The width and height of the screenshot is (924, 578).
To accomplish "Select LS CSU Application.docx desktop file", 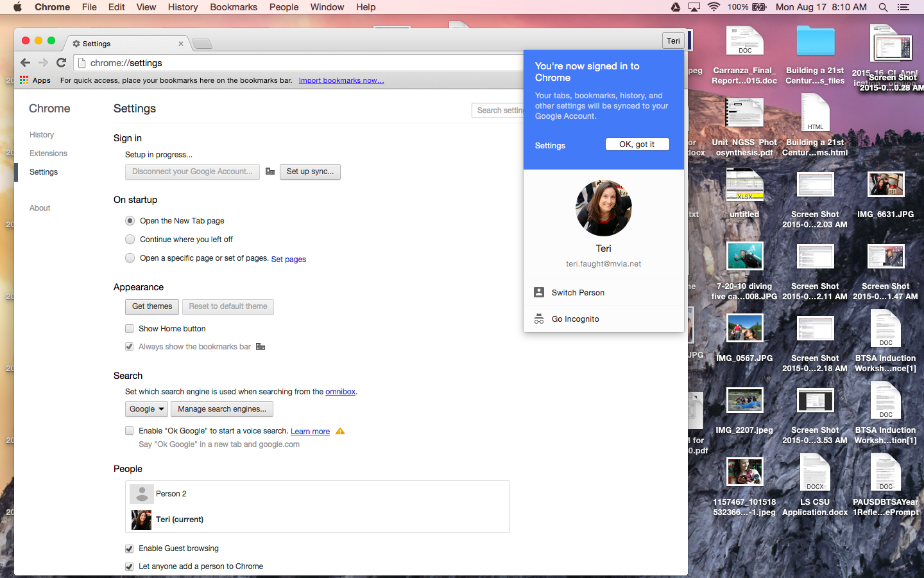I will 815,473.
